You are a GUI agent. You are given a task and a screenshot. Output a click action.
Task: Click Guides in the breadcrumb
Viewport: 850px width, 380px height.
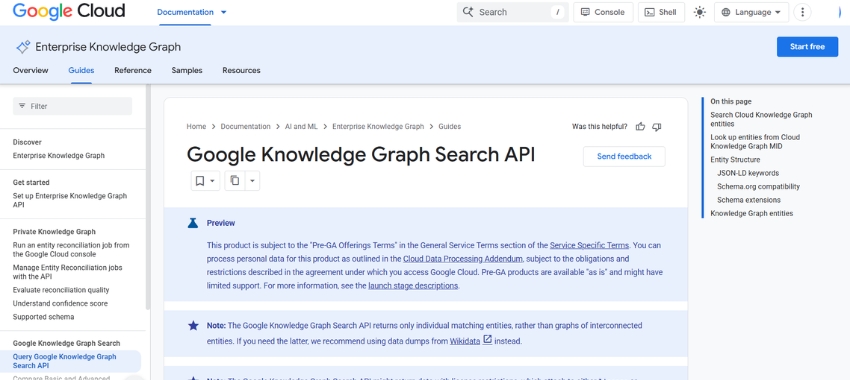click(x=449, y=126)
